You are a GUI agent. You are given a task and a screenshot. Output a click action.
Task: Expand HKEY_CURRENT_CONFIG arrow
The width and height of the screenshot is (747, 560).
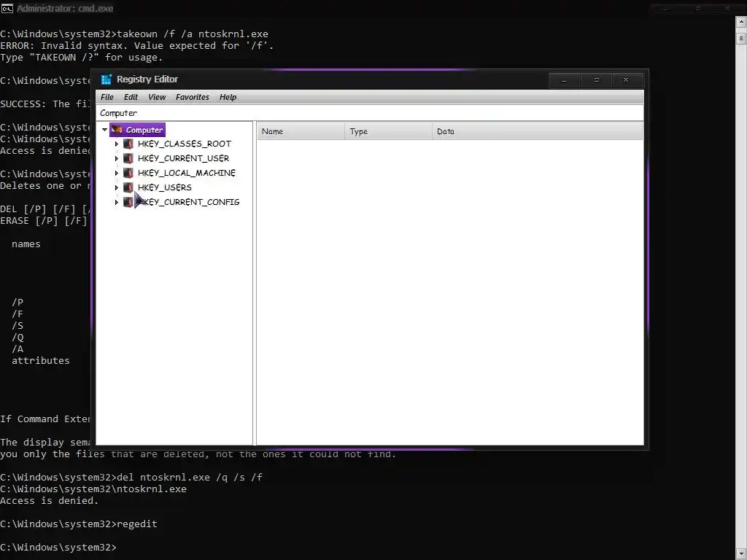pos(117,203)
